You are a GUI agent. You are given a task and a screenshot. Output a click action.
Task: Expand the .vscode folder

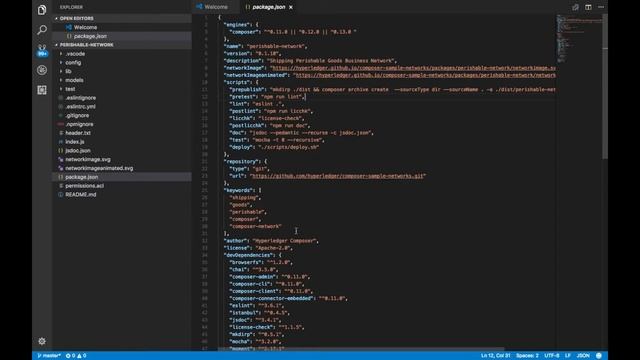[122, 54]
